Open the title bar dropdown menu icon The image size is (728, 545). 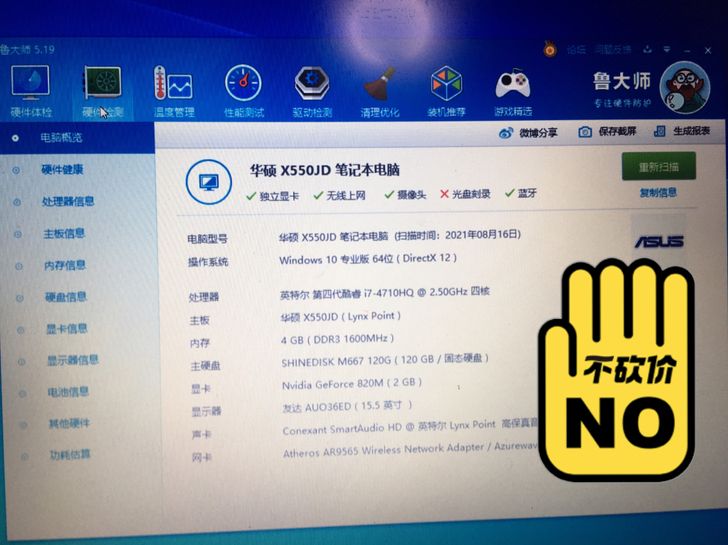tap(667, 49)
